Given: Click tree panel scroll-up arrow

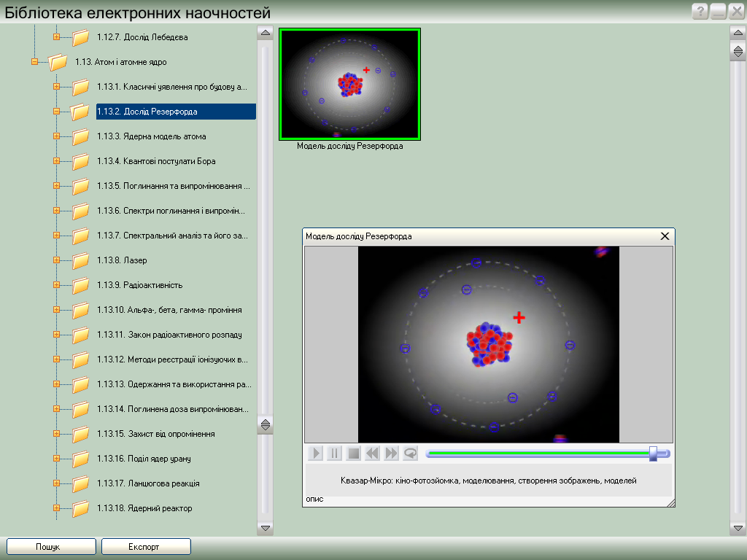Looking at the screenshot, I should point(266,32).
